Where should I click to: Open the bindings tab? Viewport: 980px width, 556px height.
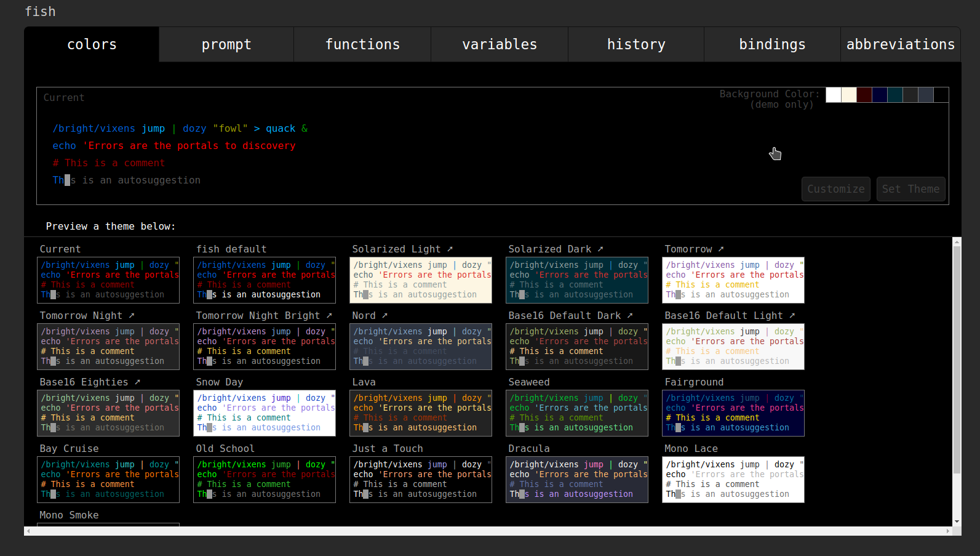point(772,44)
